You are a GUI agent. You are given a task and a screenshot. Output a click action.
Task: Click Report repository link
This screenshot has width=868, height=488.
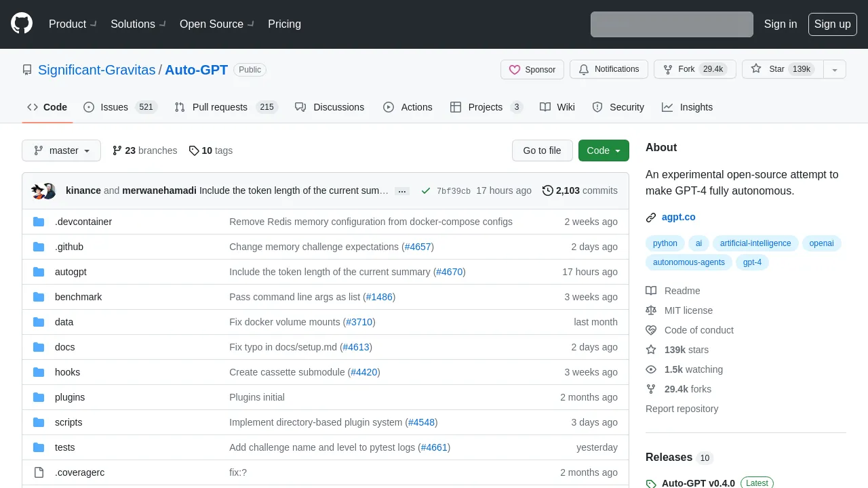[x=682, y=409]
